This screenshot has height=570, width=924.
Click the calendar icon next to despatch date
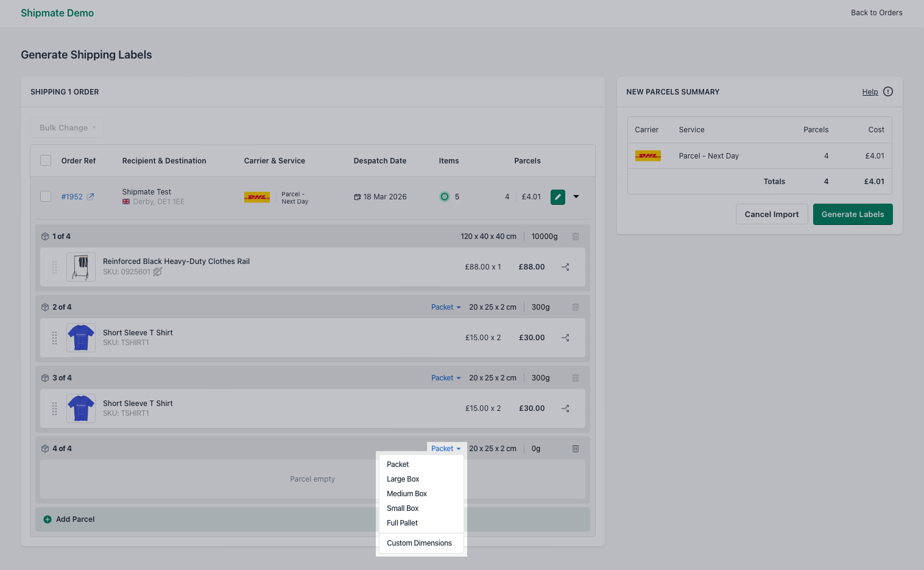click(x=359, y=196)
